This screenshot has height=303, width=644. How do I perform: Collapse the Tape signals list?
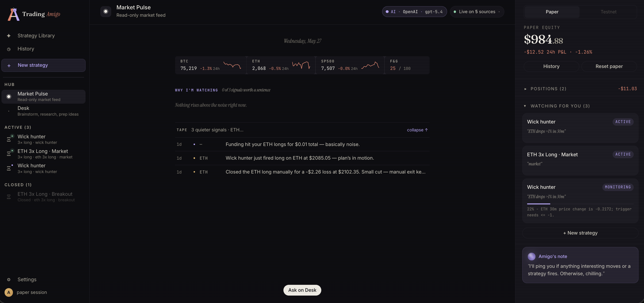click(417, 130)
